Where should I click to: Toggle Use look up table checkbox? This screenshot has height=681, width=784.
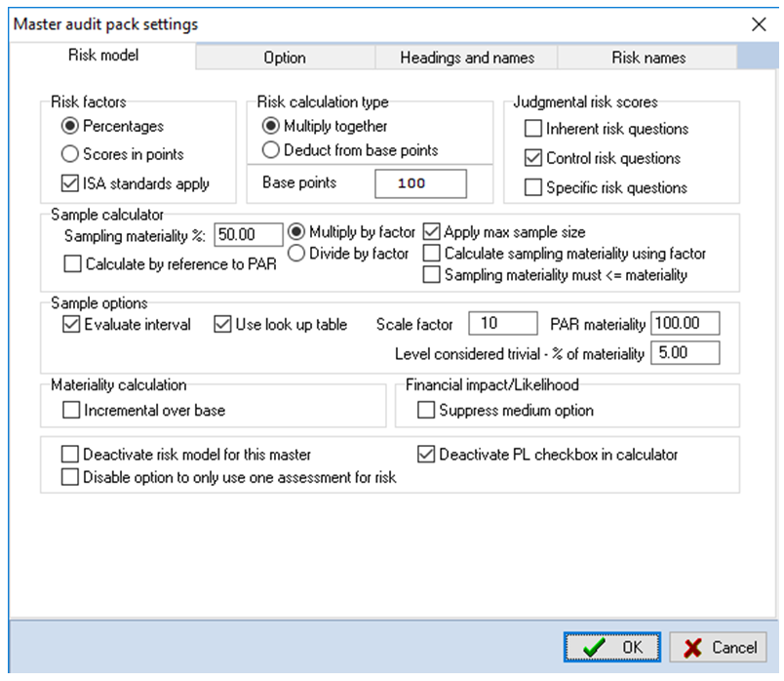[222, 324]
